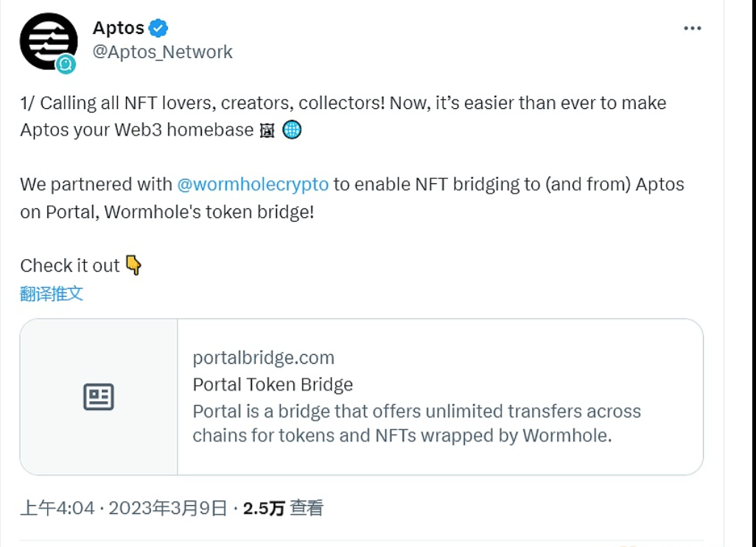This screenshot has width=756, height=547.
Task: Click the Aptos display name
Action: tap(118, 29)
